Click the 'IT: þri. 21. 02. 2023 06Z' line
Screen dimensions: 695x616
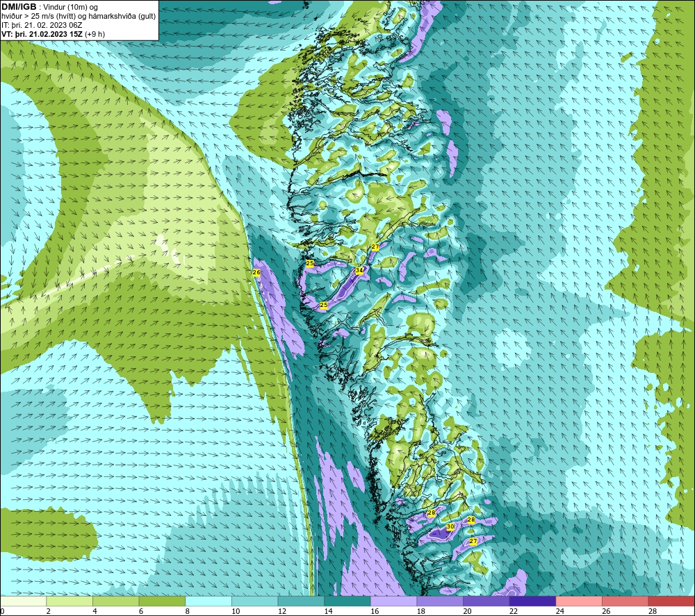click(x=42, y=25)
